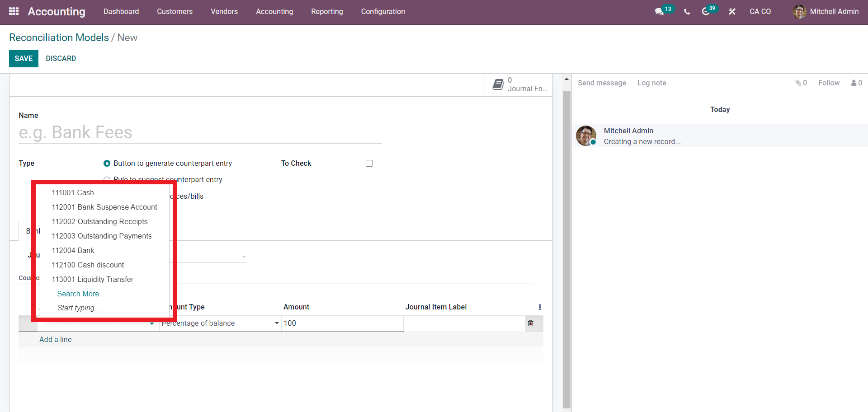Click the phone call icon

687,12
